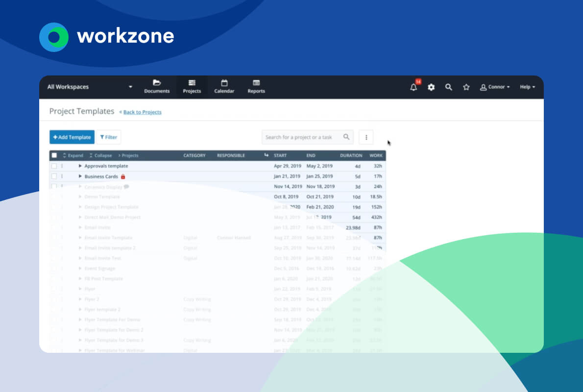
Task: Check the box next to Approvals template
Action: (54, 166)
